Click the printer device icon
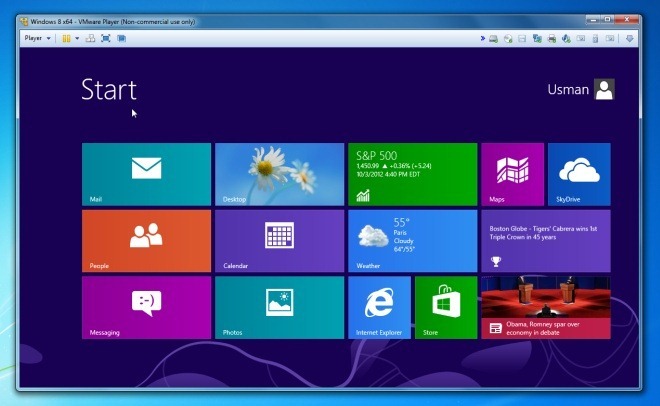 click(551, 39)
